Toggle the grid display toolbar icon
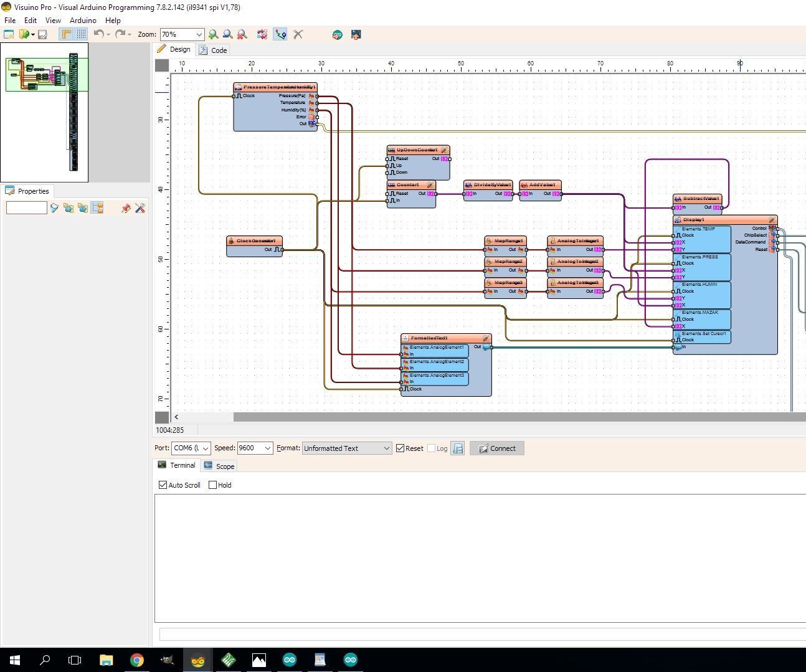Image resolution: width=806 pixels, height=672 pixels. (81, 35)
